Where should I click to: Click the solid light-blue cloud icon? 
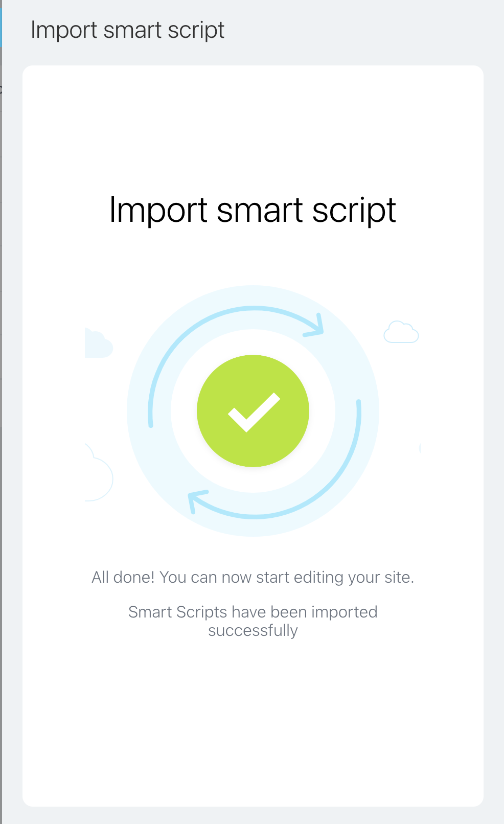pos(97,345)
